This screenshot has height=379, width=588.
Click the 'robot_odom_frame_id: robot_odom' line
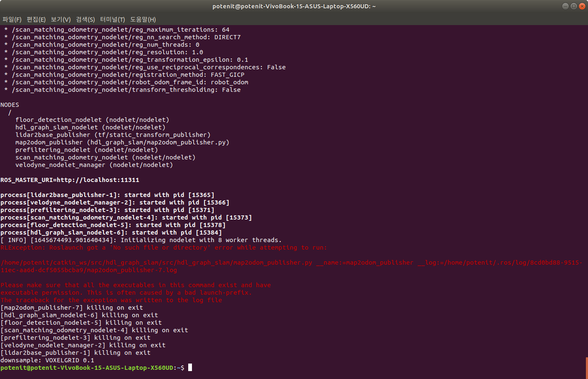pos(126,82)
